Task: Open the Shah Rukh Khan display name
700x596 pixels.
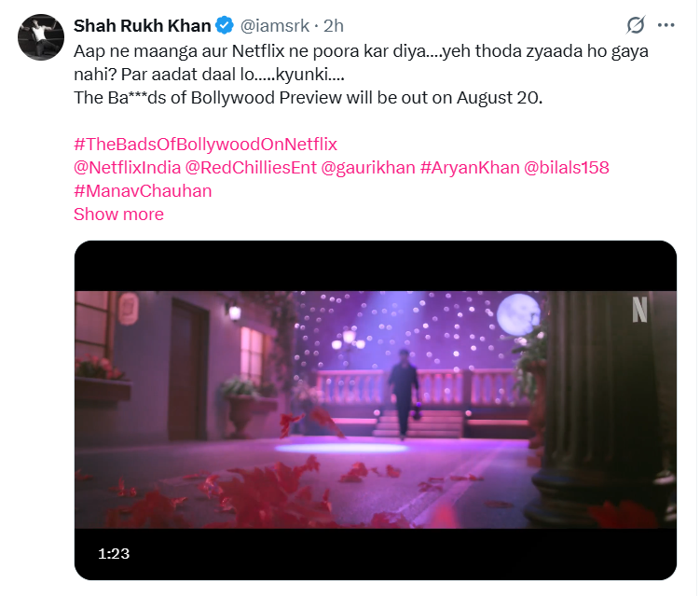Action: point(143,25)
